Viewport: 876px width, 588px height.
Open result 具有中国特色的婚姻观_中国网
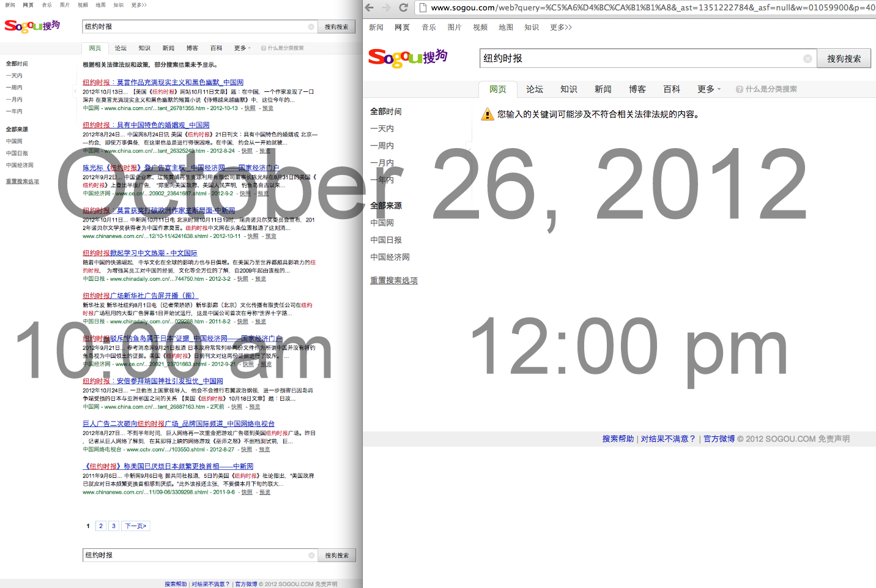[x=146, y=125]
